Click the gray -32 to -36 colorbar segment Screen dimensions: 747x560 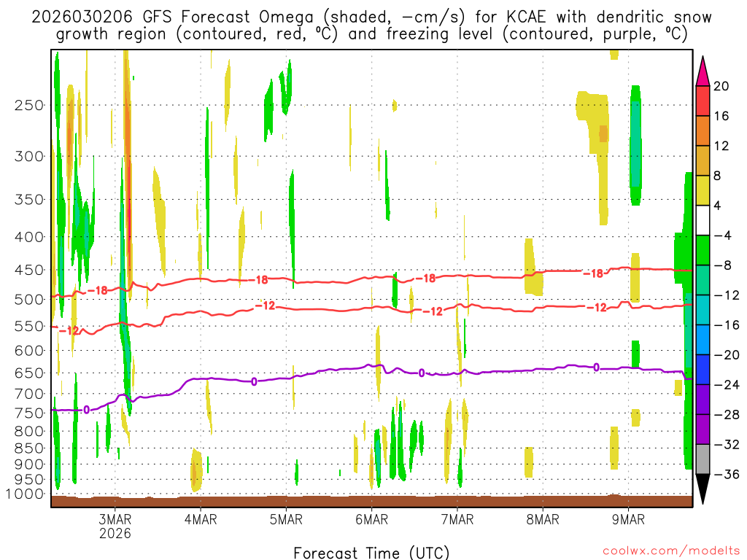pos(703,459)
